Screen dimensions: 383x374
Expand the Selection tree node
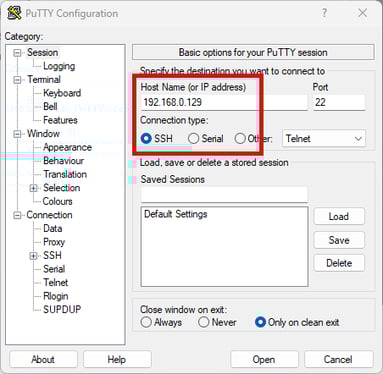[x=33, y=188]
